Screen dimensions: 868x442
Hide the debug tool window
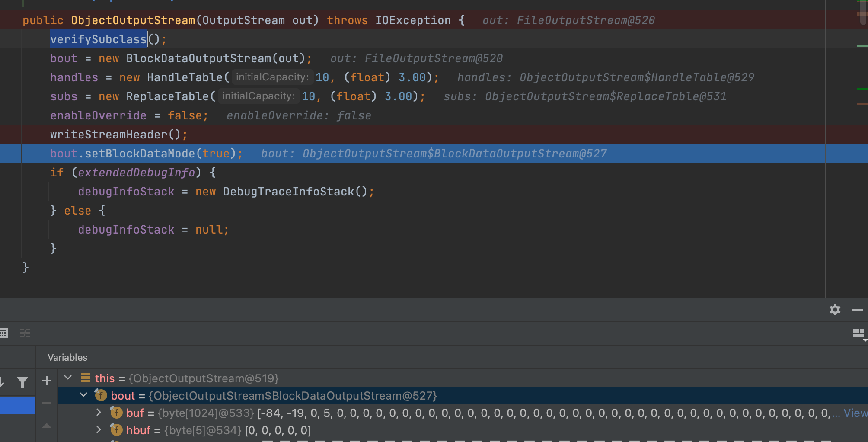[858, 310]
